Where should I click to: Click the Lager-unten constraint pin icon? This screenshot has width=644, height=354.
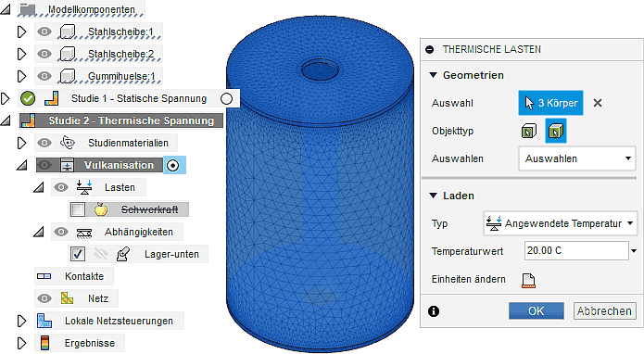(123, 254)
